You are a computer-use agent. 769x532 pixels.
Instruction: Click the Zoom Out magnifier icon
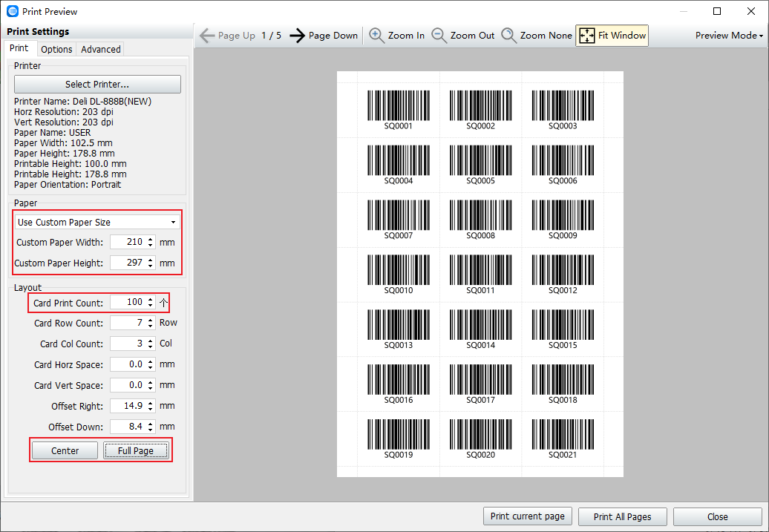click(439, 36)
